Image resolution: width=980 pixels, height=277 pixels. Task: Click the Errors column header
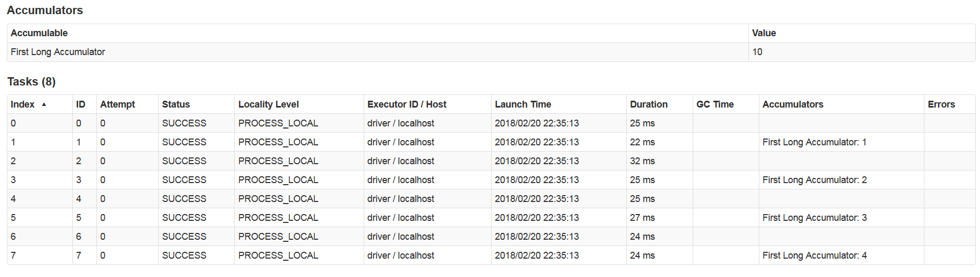click(x=941, y=104)
